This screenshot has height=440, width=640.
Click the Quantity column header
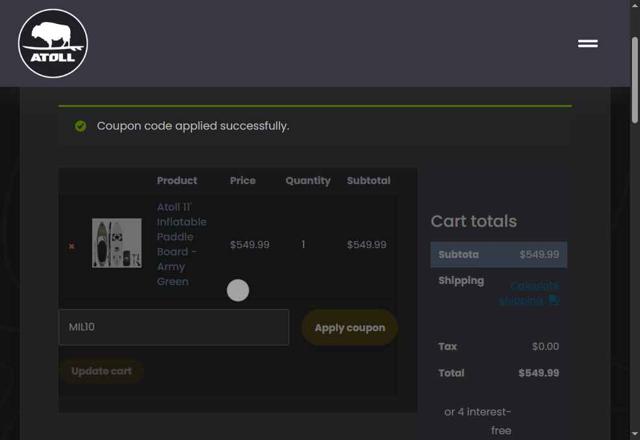tap(308, 180)
